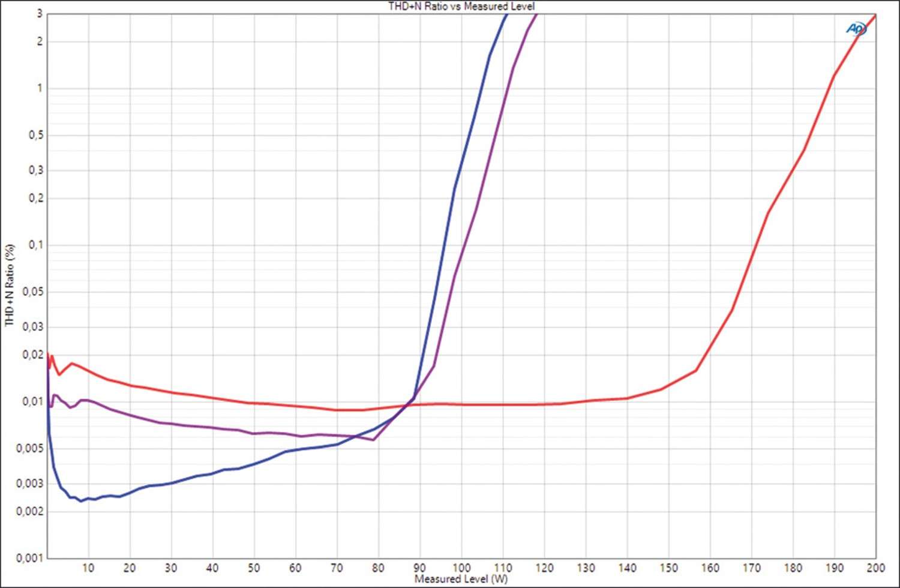Select the Y-axis value '0,1'
This screenshot has width=900, height=588.
(x=36, y=245)
